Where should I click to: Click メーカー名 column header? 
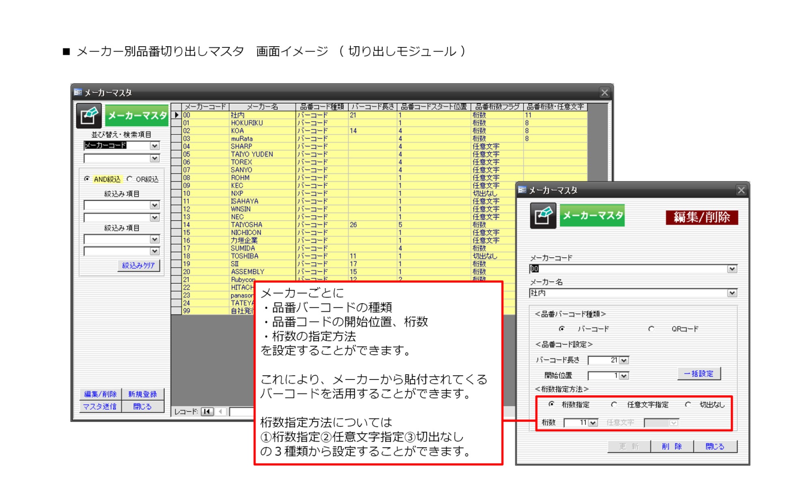coord(263,107)
